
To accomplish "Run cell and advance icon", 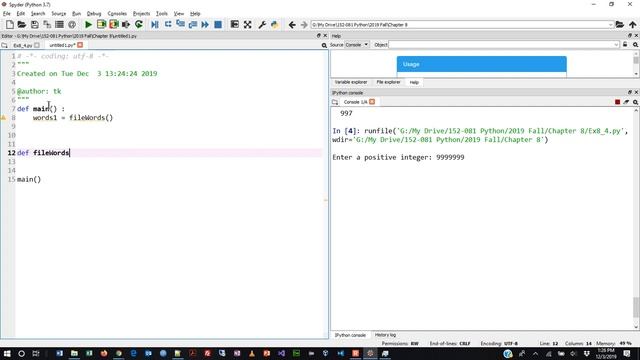I will [x=113, y=24].
